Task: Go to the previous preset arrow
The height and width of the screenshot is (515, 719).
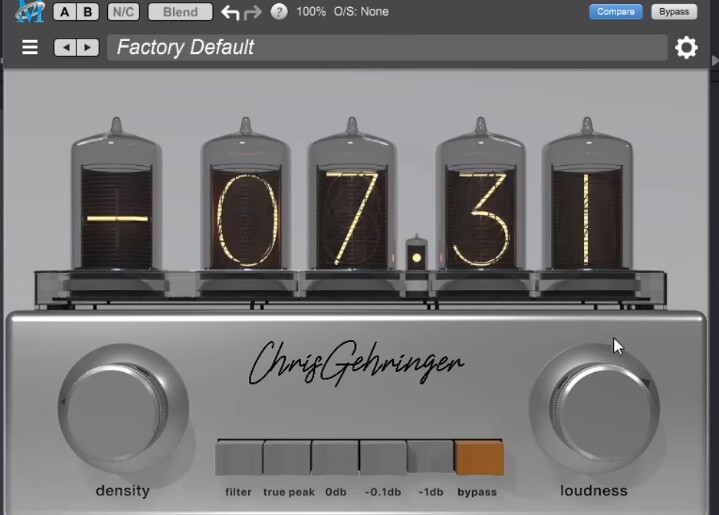Action: (66, 47)
